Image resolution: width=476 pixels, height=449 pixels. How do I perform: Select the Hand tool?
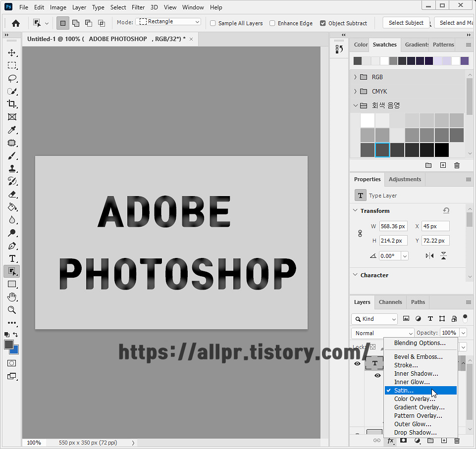pos(12,297)
